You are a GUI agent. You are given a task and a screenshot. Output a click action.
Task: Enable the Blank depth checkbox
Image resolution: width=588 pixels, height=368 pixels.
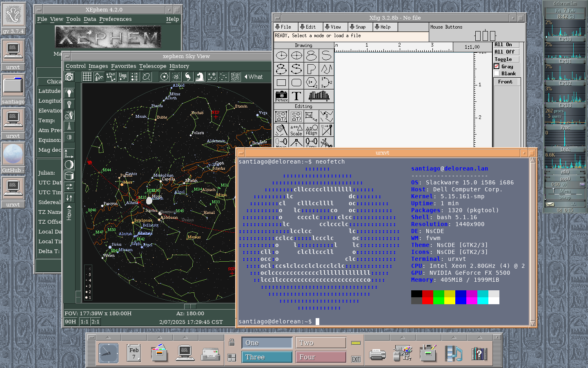(x=497, y=74)
